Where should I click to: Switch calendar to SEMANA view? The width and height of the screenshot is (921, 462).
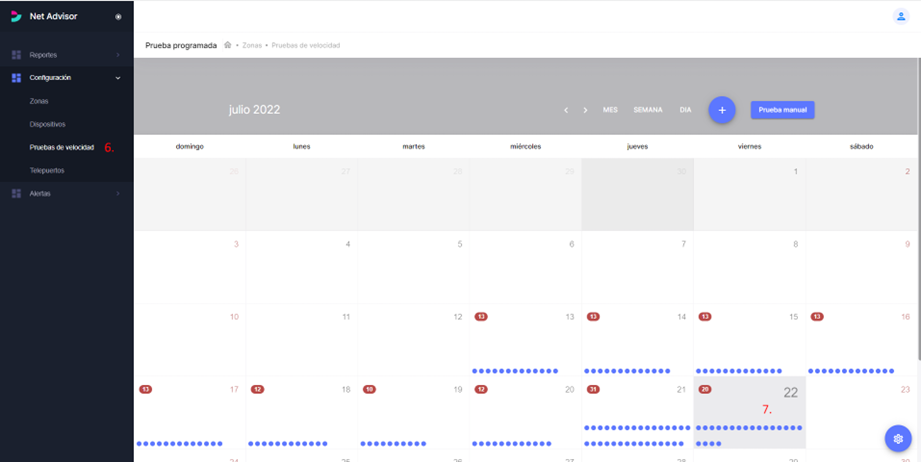point(648,110)
